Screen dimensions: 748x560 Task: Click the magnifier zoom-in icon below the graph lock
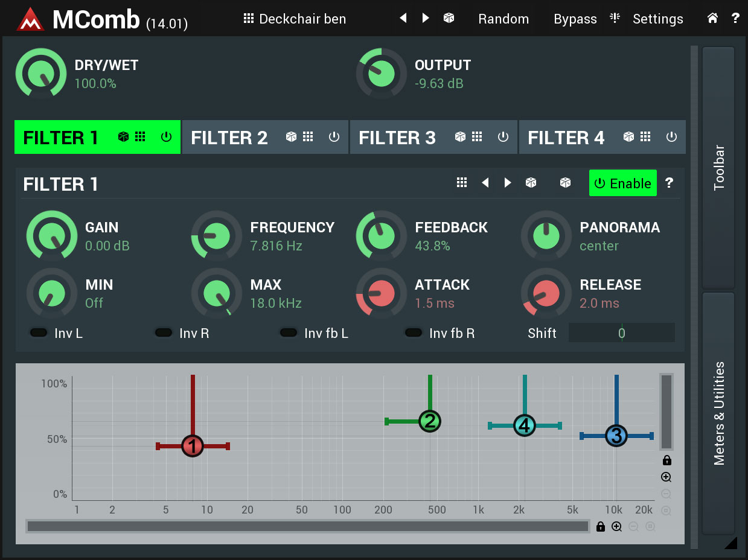point(666,477)
